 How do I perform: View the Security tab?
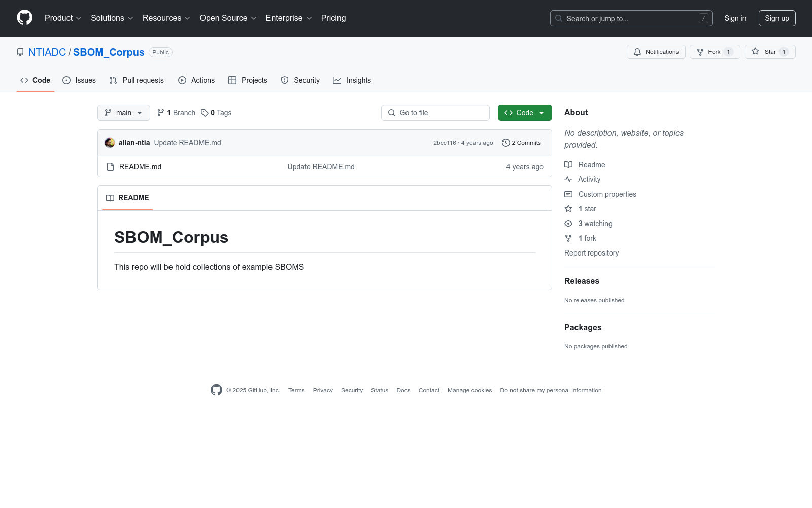tap(300, 80)
